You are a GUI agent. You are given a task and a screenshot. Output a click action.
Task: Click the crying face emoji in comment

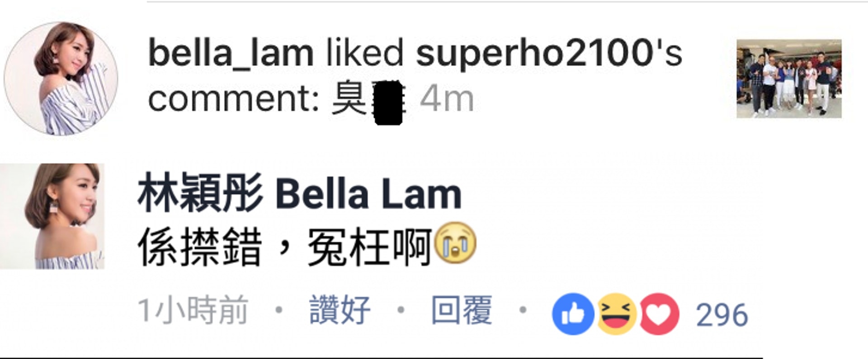pos(455,244)
